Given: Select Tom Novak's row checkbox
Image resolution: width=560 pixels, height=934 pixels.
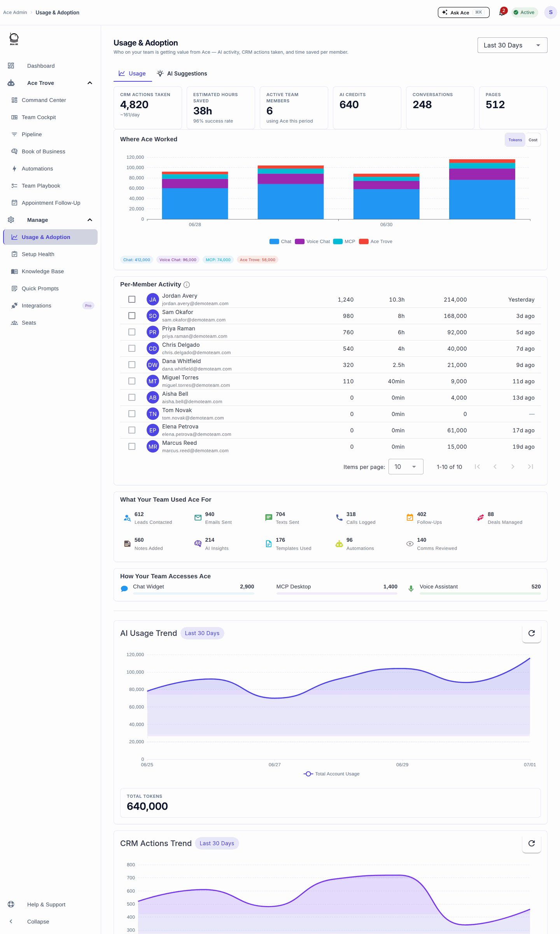Looking at the screenshot, I should click(x=132, y=414).
